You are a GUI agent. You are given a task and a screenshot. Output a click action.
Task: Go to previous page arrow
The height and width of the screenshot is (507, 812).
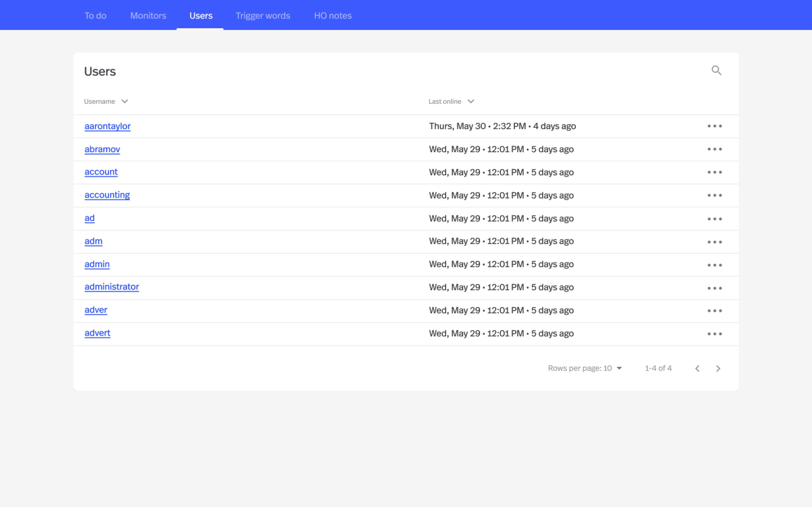point(697,368)
